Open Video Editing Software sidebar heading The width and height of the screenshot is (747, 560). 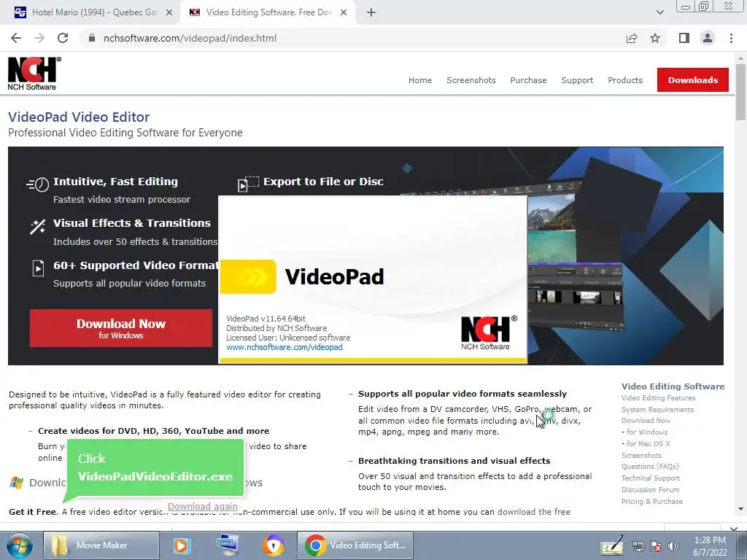[x=673, y=386]
